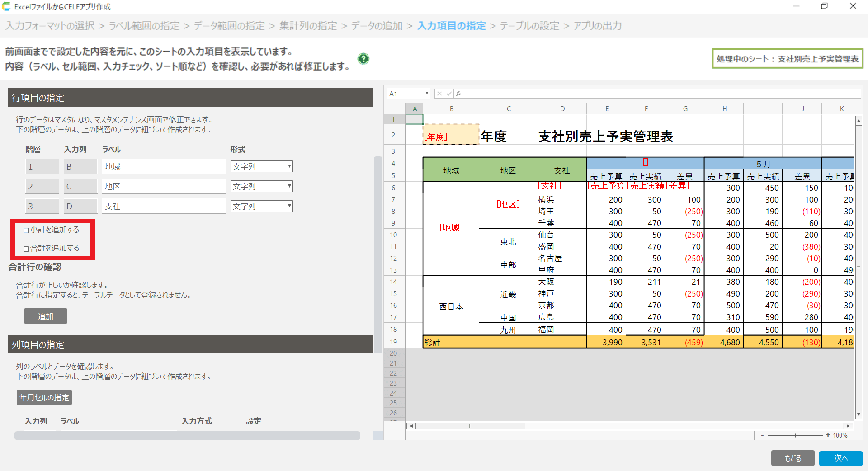The width and height of the screenshot is (868, 471).
Task: Go to テーブルの設定 step in breadcrumb
Action: tap(529, 26)
